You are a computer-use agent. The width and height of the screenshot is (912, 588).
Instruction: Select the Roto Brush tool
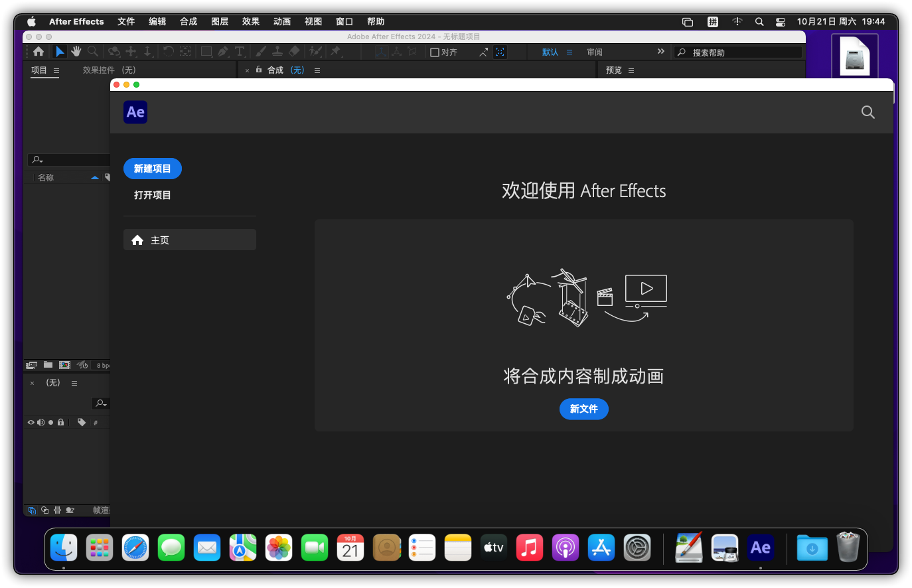(x=315, y=51)
